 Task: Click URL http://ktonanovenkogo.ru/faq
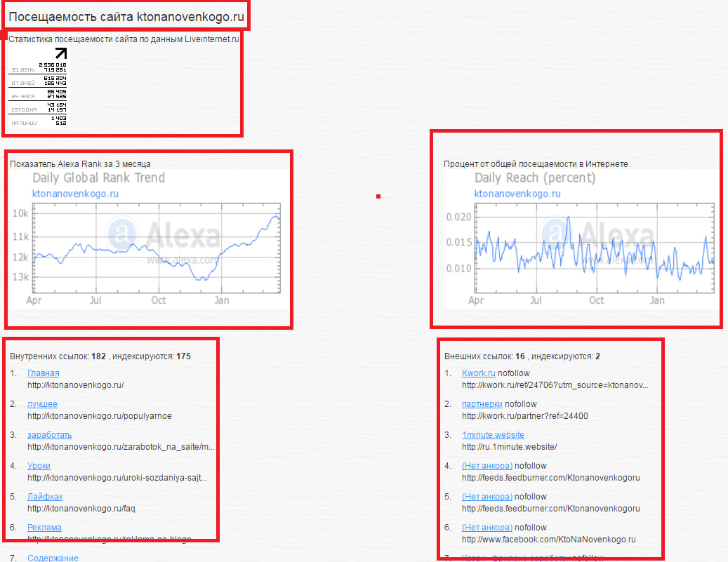pyautogui.click(x=81, y=509)
